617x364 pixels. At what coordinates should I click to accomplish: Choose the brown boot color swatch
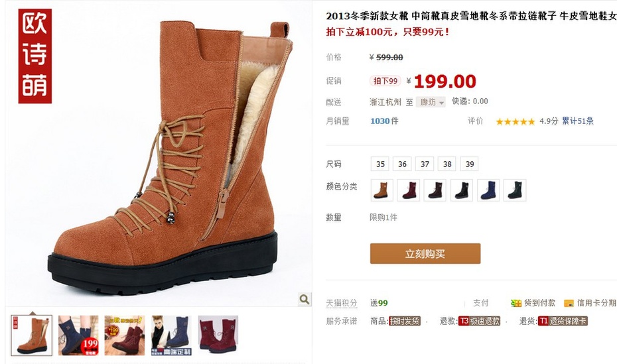coord(381,190)
